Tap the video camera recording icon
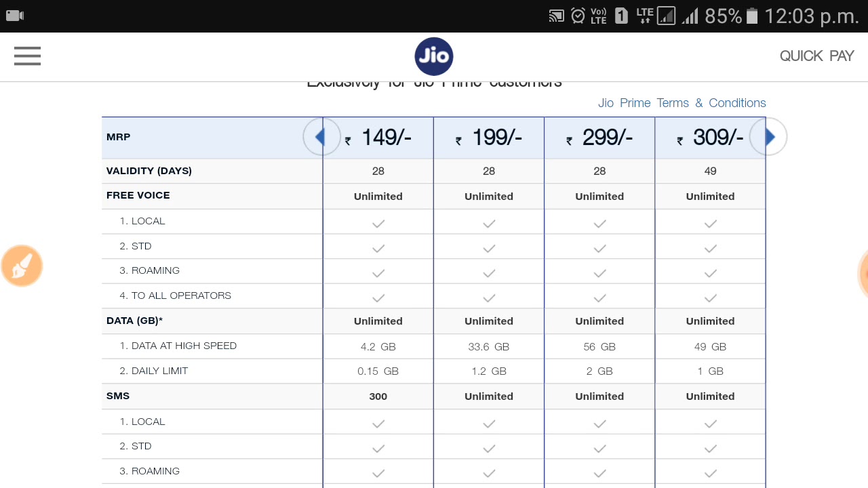The width and height of the screenshot is (868, 488). [15, 15]
